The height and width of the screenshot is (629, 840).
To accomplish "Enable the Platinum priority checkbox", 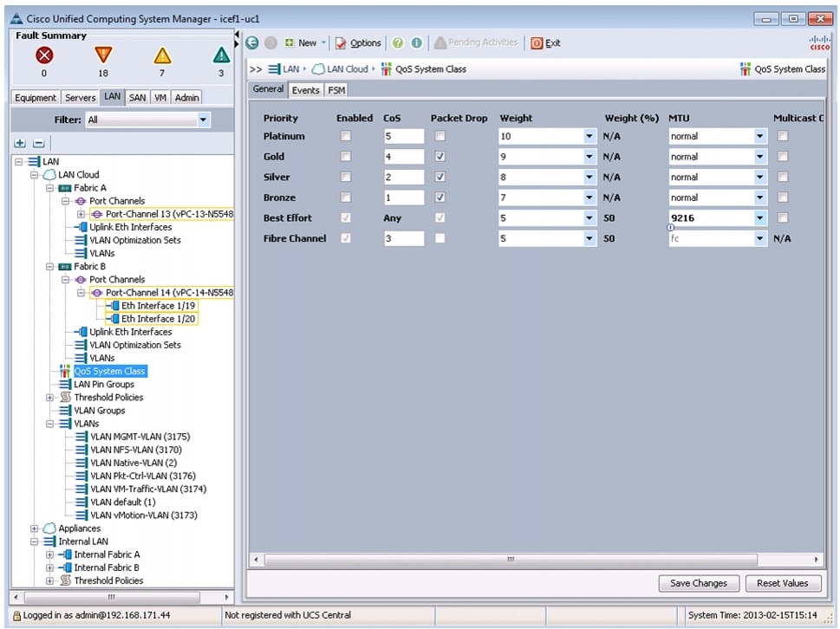I will pos(346,136).
